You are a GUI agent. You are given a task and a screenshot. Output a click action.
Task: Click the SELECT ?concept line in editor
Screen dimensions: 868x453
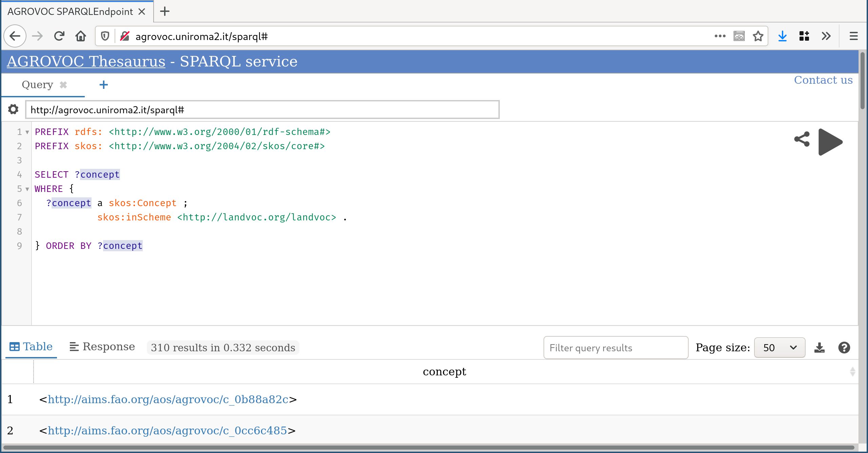[x=77, y=175]
